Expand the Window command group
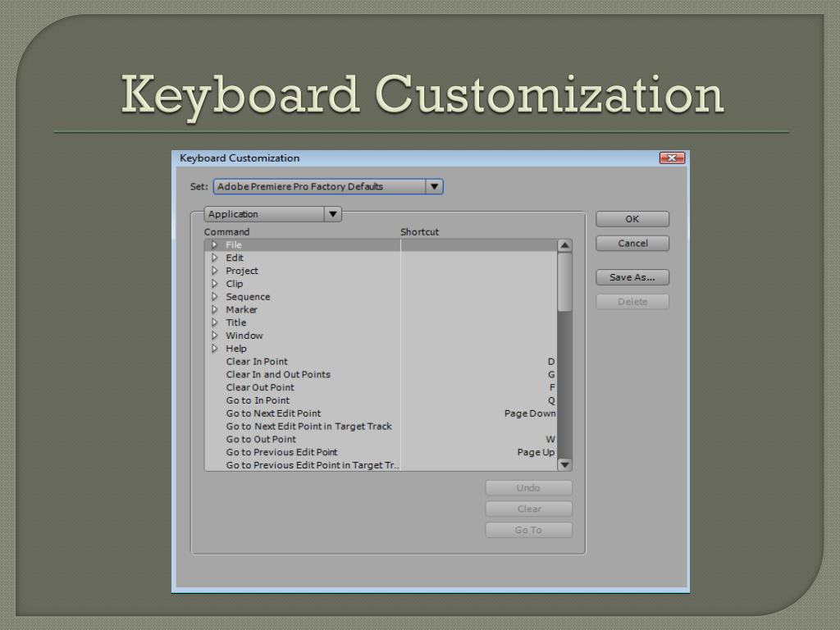 coord(215,336)
